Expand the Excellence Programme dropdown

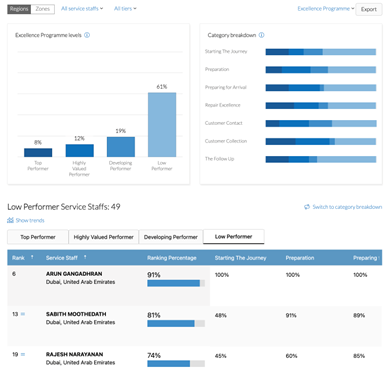click(326, 9)
